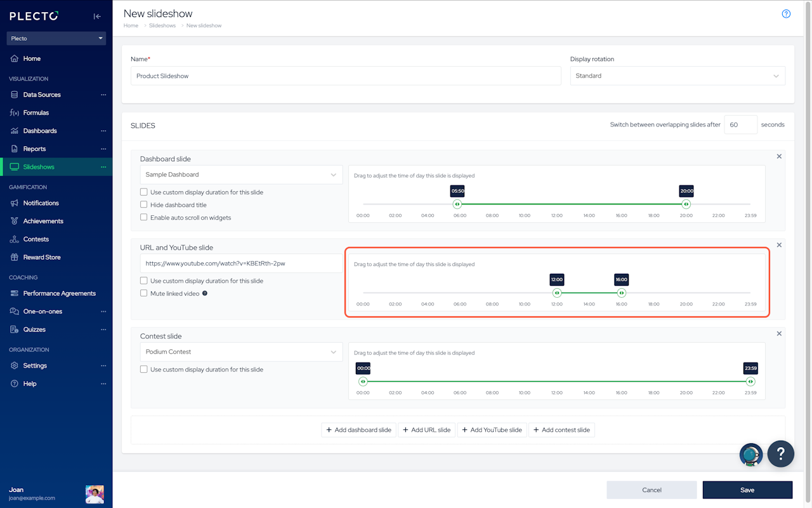Toggle Enable auto scroll on widgets
Image resolution: width=812 pixels, height=508 pixels.
144,217
